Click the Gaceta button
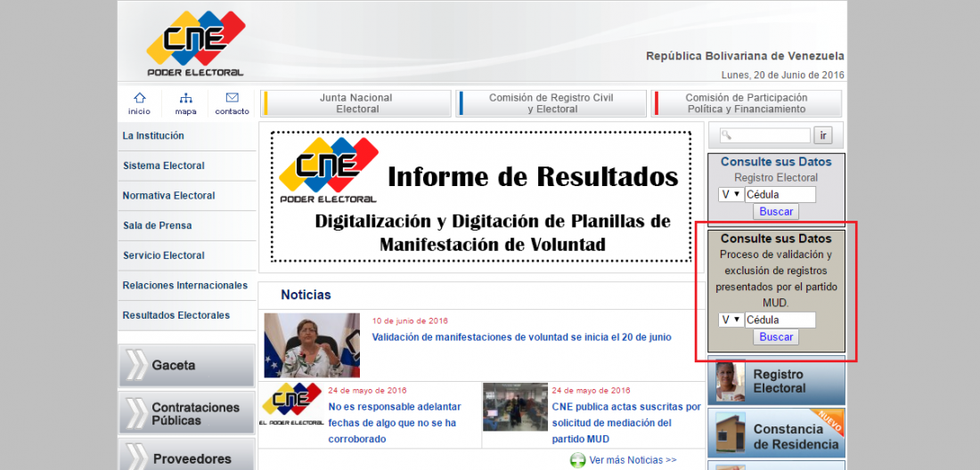 coord(187,365)
